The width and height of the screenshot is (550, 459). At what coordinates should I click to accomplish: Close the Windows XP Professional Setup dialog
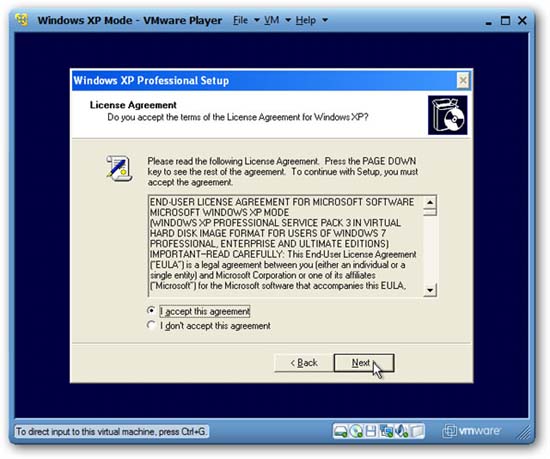463,81
